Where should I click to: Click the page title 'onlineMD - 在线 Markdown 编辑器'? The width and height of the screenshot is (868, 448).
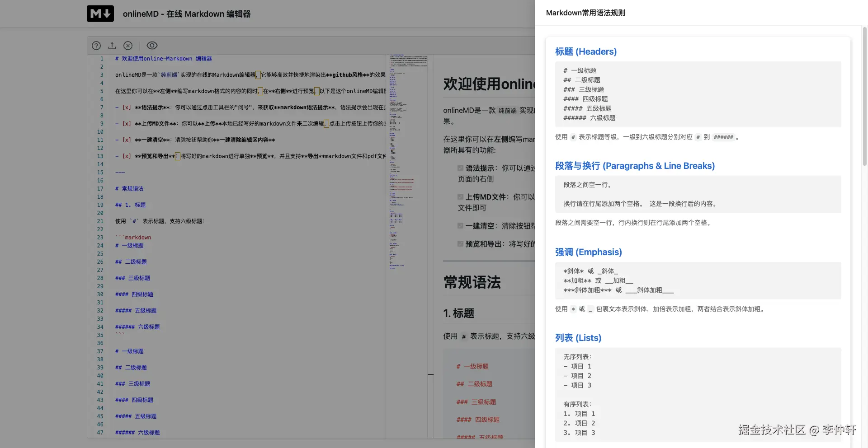tap(187, 14)
